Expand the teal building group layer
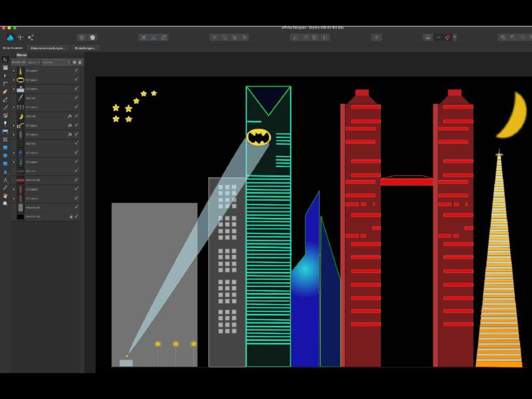The height and width of the screenshot is (399, 532). point(14,162)
